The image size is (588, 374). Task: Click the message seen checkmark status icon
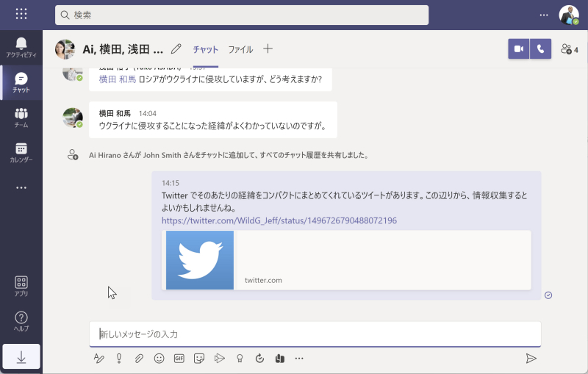pos(548,295)
